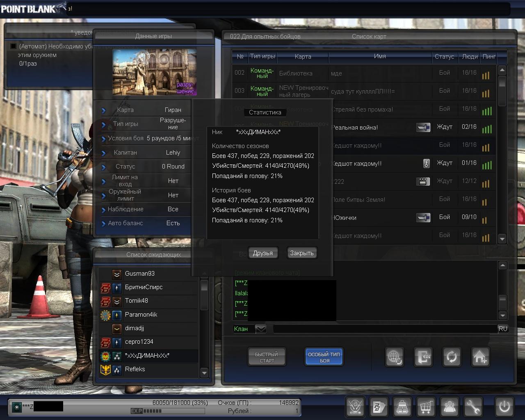Click chat window scroll-down arrow
525x420 pixels.
503,315
